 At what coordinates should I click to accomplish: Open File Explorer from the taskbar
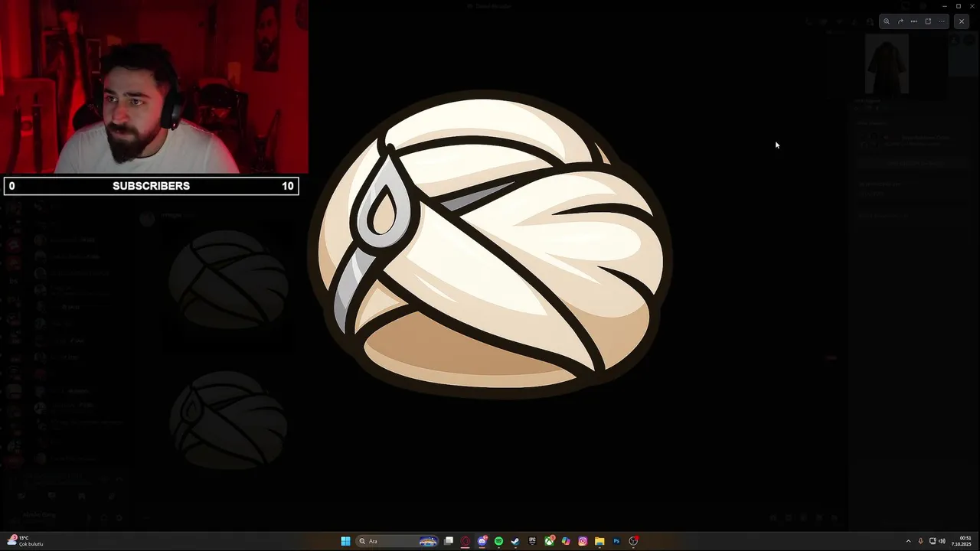pyautogui.click(x=599, y=541)
